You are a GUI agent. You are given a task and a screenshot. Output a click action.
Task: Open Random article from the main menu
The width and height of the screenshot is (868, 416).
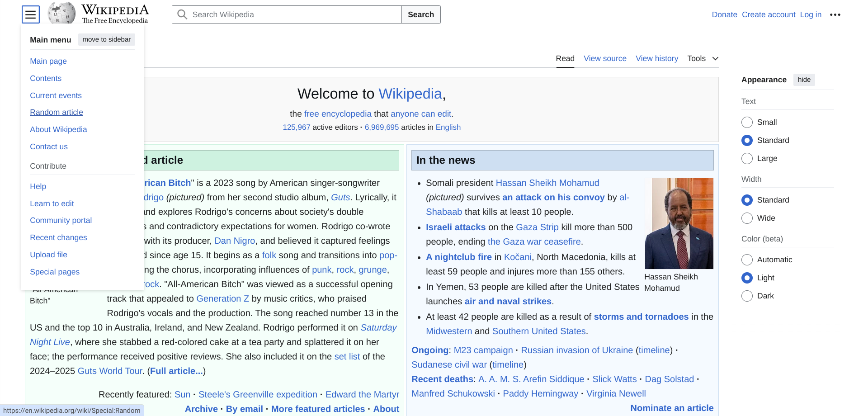coord(56,112)
